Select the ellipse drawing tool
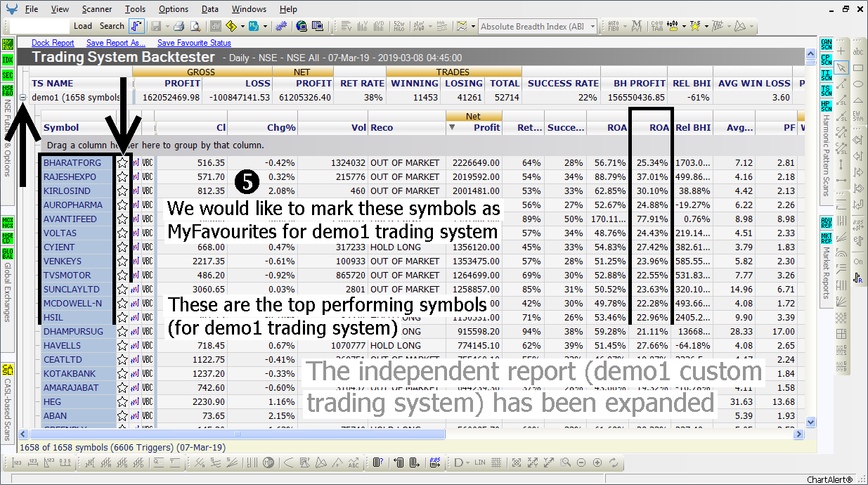Image resolution: width=868 pixels, height=485 pixels. pyautogui.click(x=858, y=84)
